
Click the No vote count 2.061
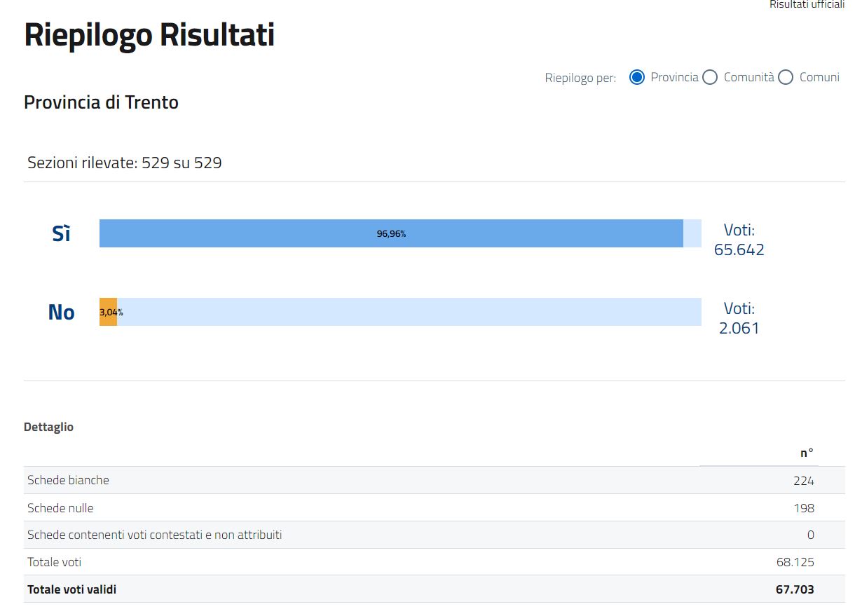tap(739, 328)
